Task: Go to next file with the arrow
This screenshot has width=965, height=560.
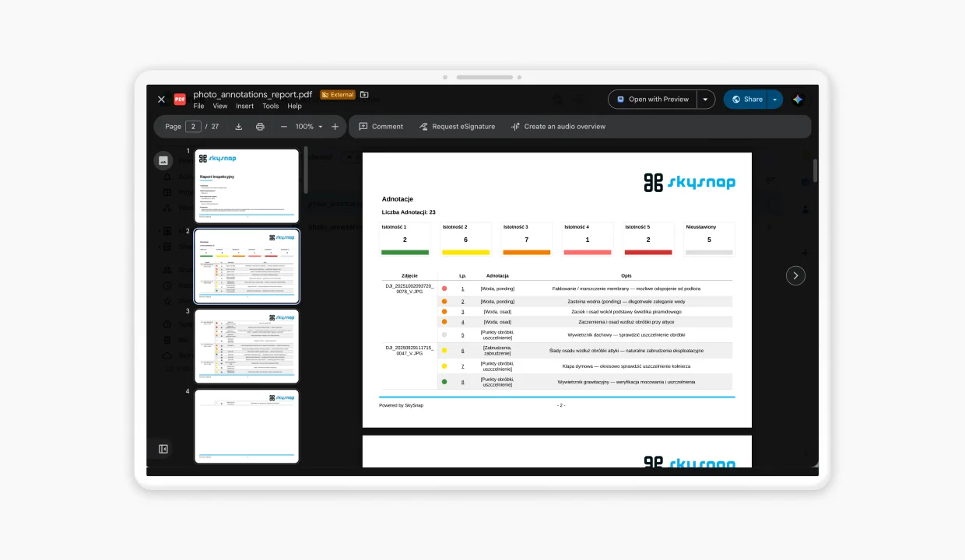Action: click(x=795, y=275)
